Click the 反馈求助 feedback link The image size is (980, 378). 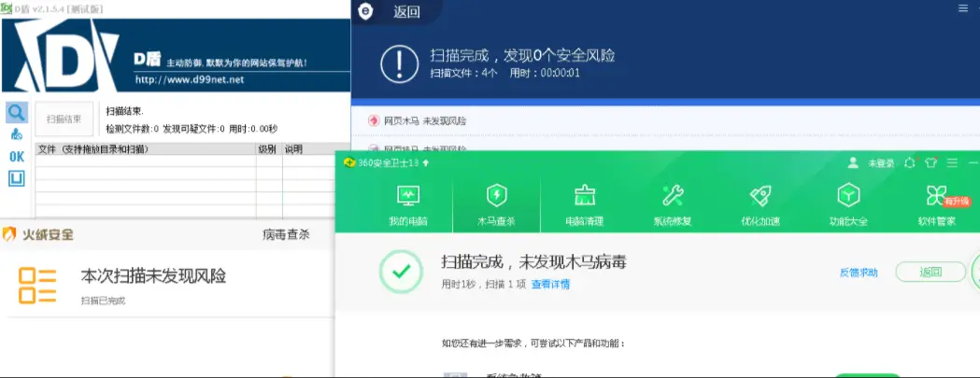859,273
